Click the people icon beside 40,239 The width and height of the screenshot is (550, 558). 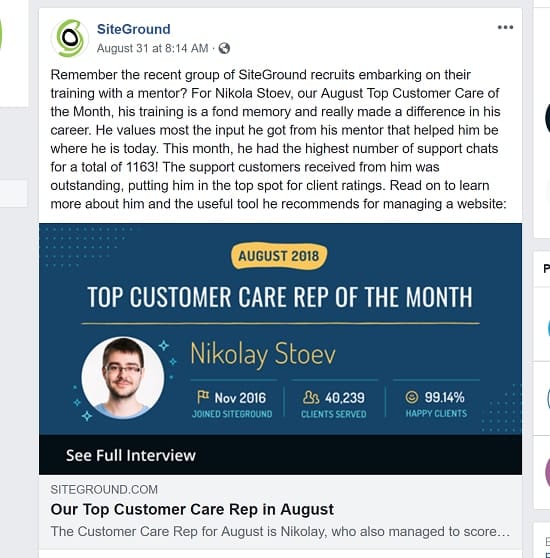[x=311, y=397]
